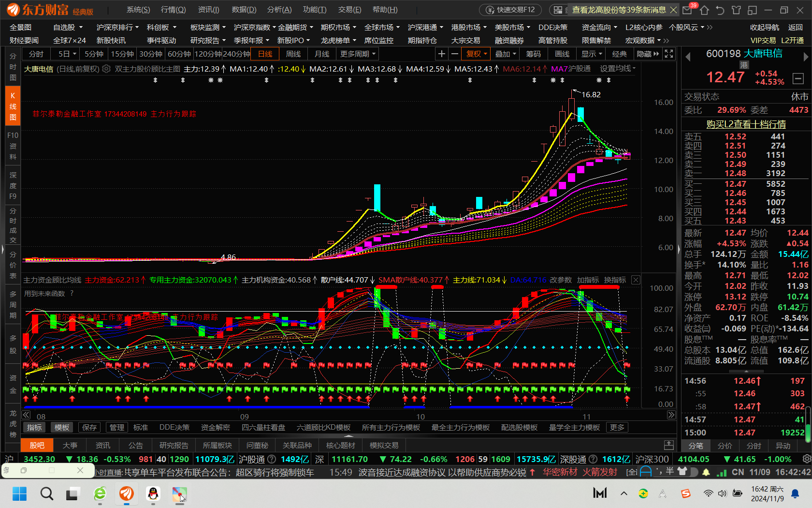Open the status bar settings gear
The width and height of the screenshot is (812, 508).
coord(807,459)
